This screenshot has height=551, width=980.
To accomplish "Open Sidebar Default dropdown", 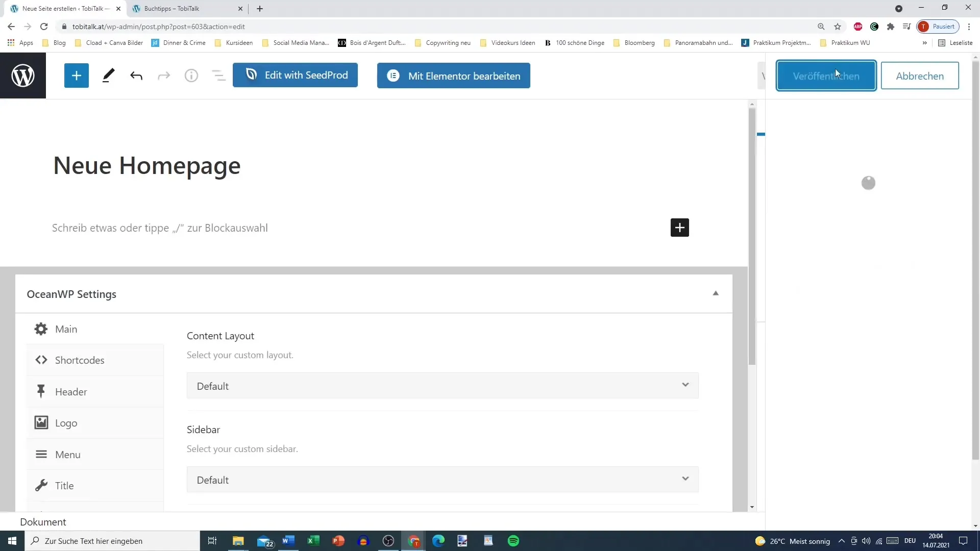I will click(x=443, y=480).
